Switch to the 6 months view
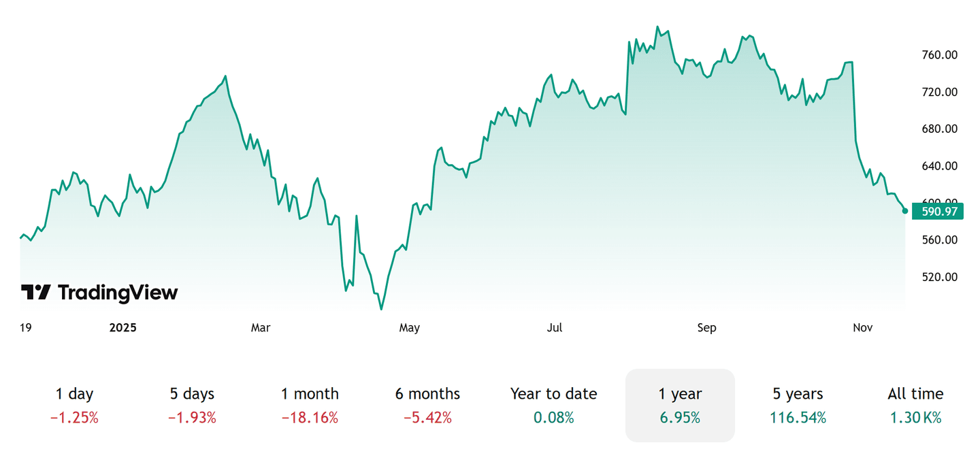Screen dimensions: 980x458 [x=428, y=393]
